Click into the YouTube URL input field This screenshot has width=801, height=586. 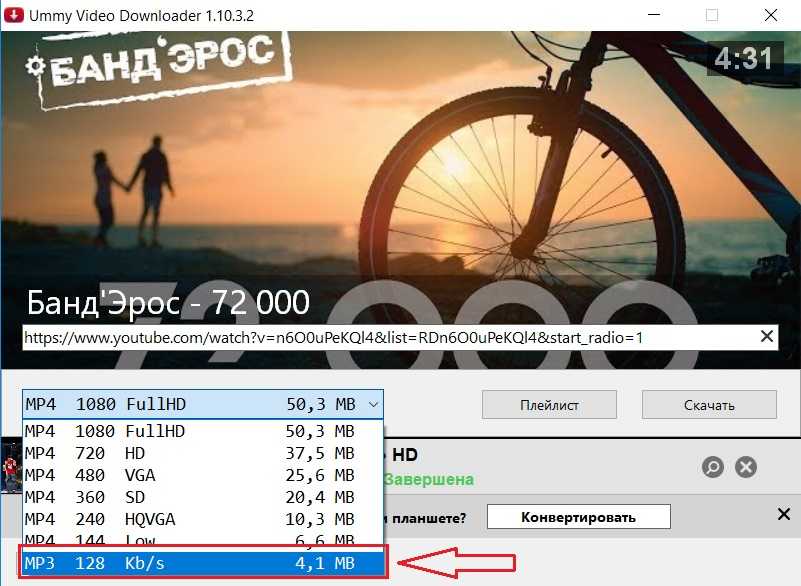tap(388, 337)
